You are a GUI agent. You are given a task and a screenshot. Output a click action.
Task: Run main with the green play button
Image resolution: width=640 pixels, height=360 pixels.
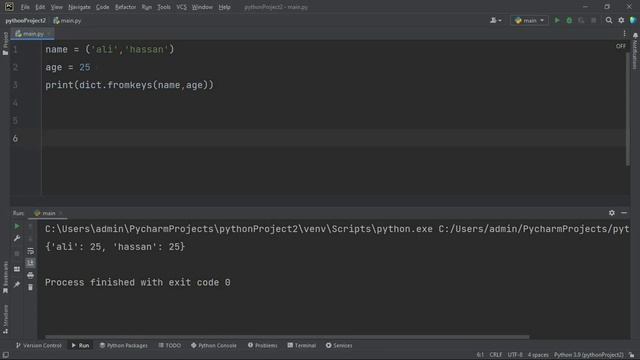pos(557,20)
